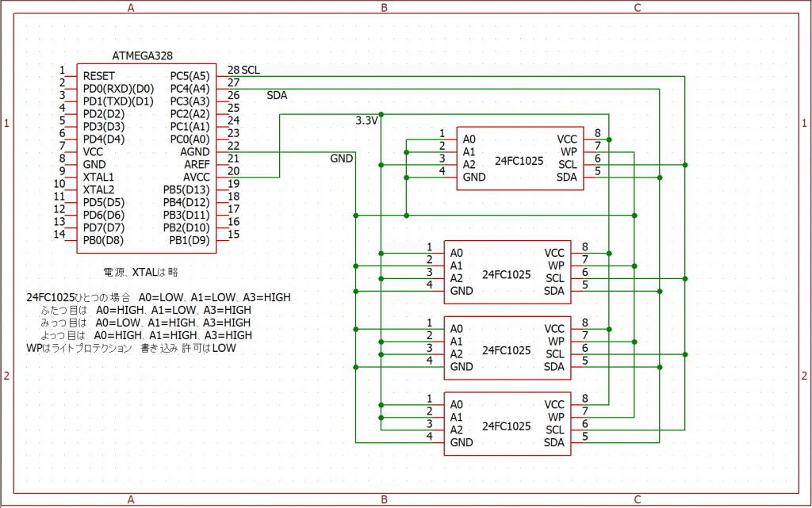Click the bottommost 24FC1025 chip name
Viewport: 812px width, 508px height.
[x=506, y=426]
